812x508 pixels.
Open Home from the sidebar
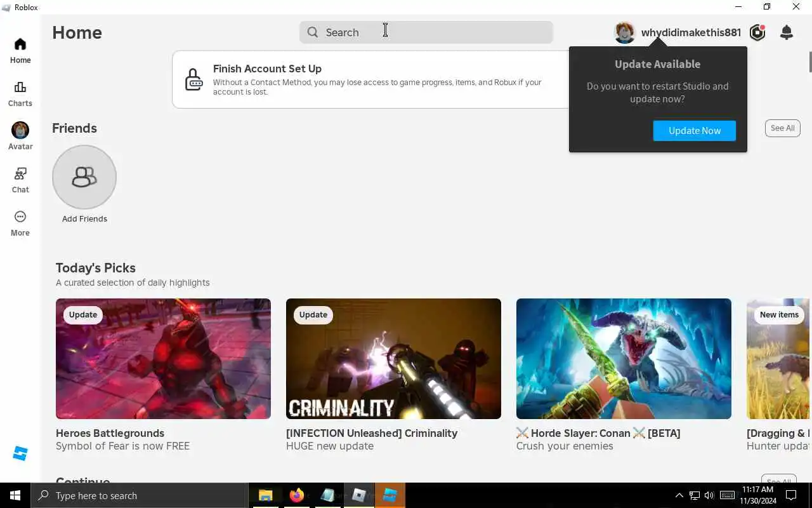tap(20, 51)
